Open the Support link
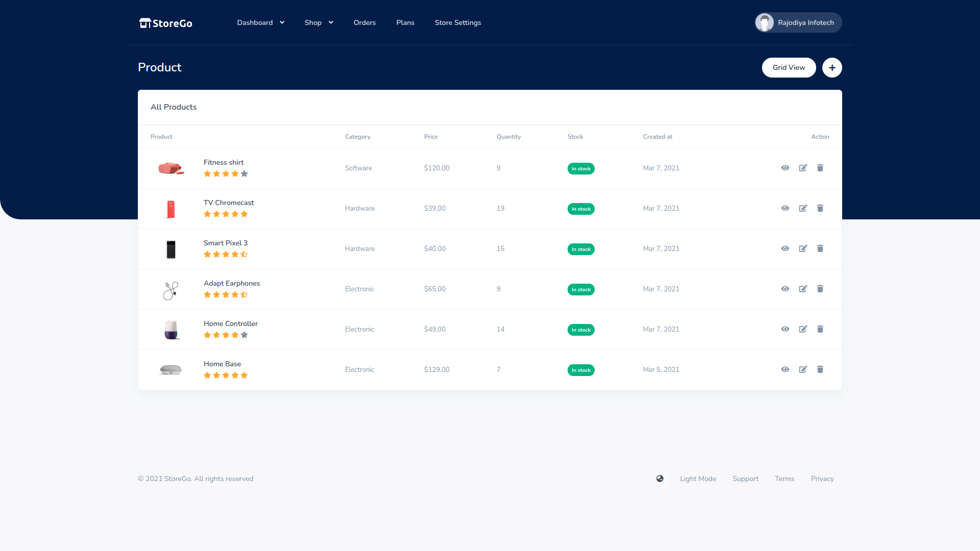This screenshot has height=551, width=980. coord(745,479)
